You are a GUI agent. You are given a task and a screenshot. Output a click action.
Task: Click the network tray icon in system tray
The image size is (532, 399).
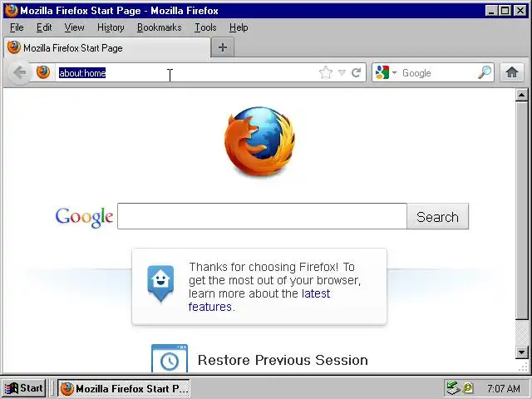coord(453,388)
